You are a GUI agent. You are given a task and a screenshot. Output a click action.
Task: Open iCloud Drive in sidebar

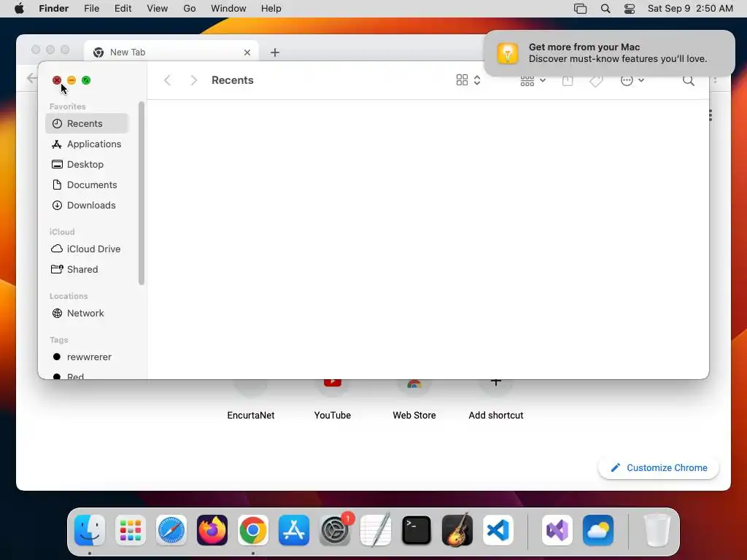[x=88, y=249]
